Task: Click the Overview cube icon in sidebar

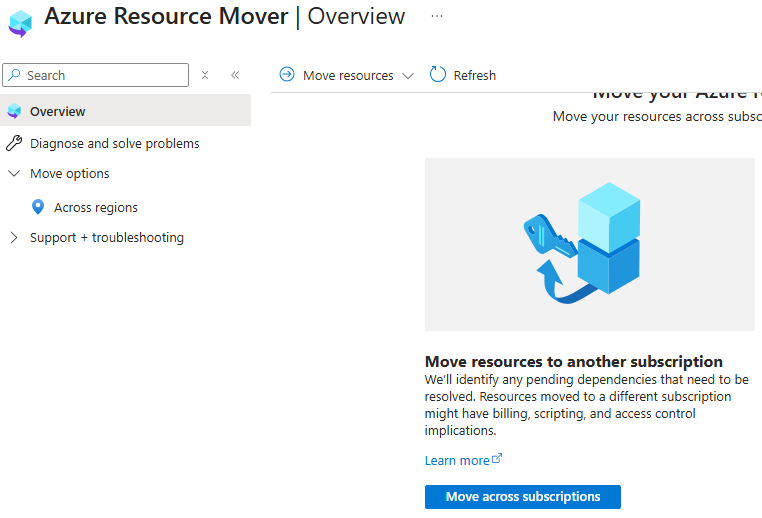Action: (15, 111)
